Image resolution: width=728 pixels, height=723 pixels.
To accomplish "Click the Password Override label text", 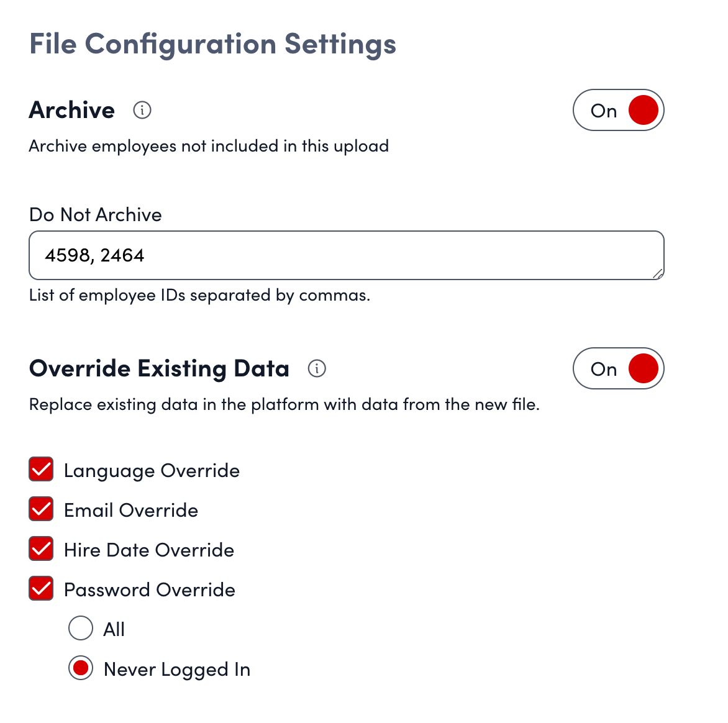I will coord(149,589).
